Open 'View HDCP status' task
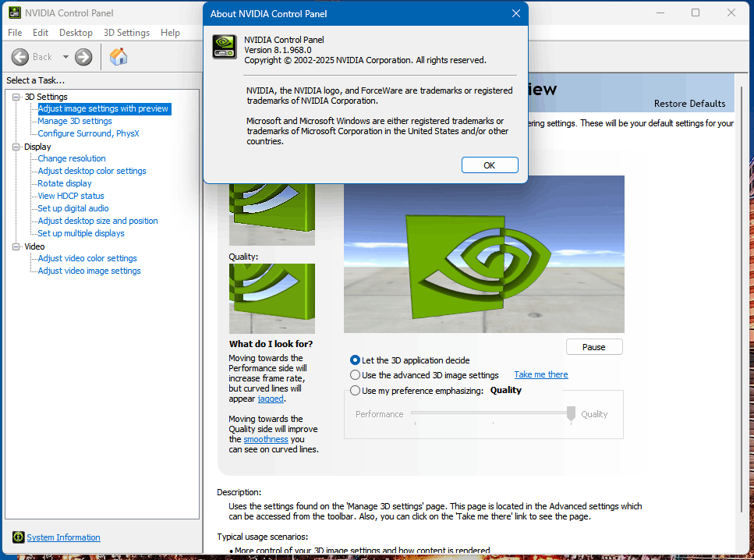The image size is (754, 560). point(71,197)
